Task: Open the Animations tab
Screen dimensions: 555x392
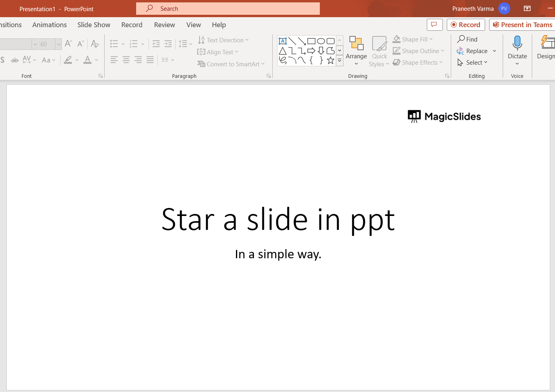Action: pyautogui.click(x=50, y=25)
